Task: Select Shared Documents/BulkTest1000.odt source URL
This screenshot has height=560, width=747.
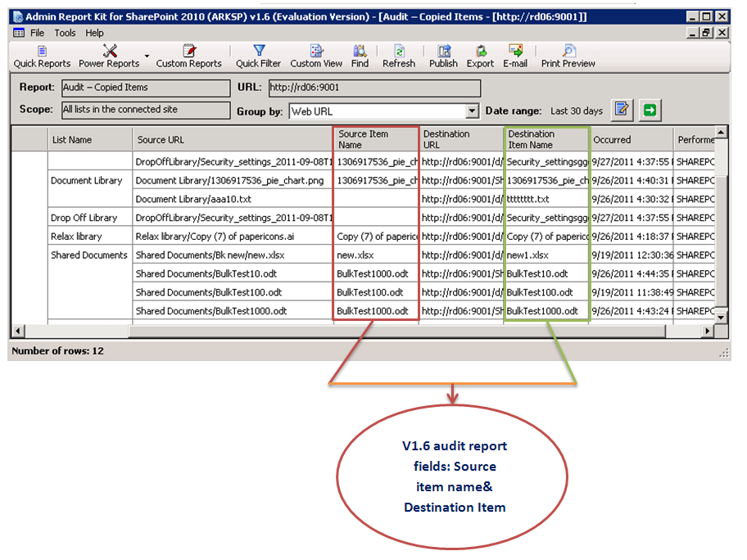Action: pos(233,310)
